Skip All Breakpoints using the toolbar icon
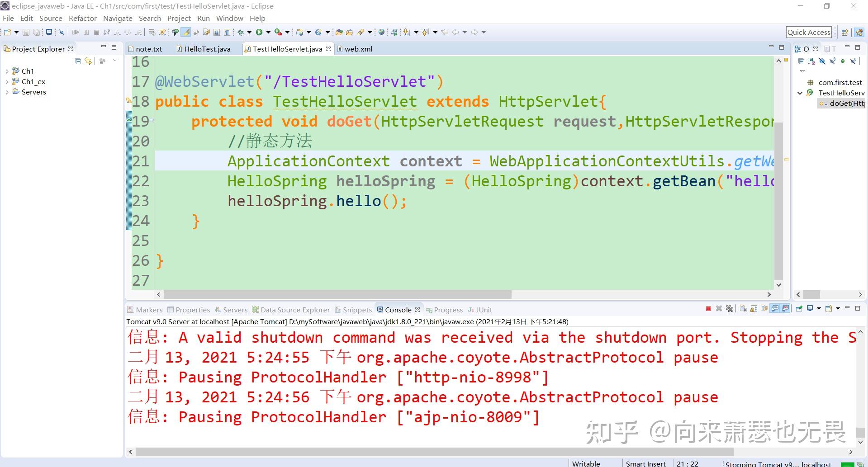 (x=62, y=32)
